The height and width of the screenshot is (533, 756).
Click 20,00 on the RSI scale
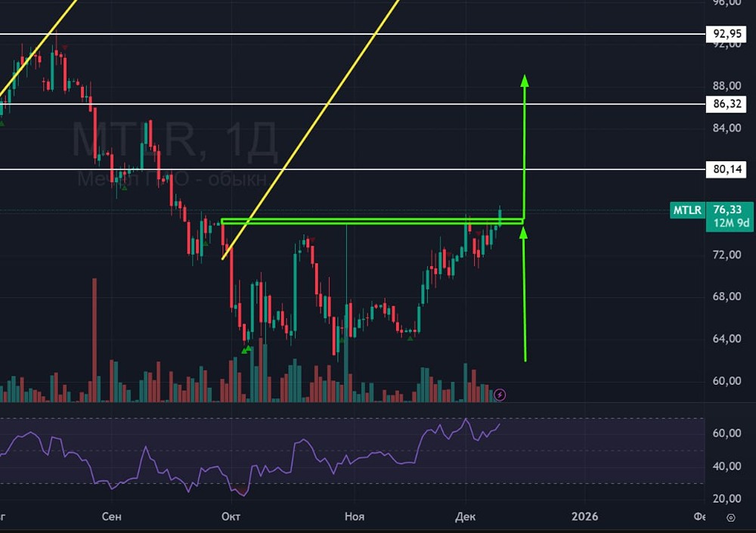click(x=727, y=498)
